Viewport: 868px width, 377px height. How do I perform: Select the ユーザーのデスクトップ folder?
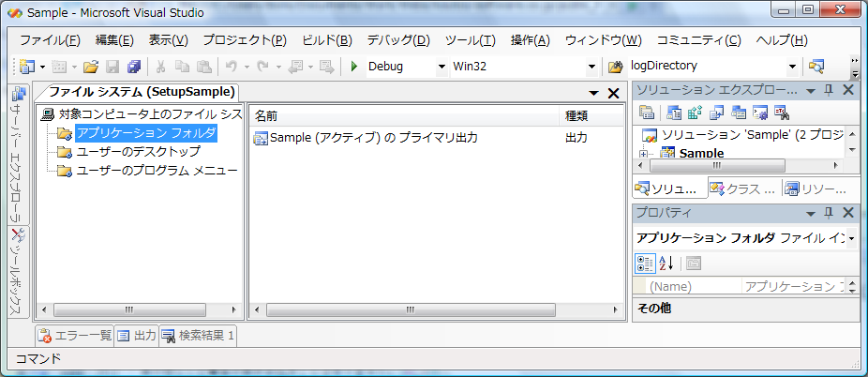point(139,152)
